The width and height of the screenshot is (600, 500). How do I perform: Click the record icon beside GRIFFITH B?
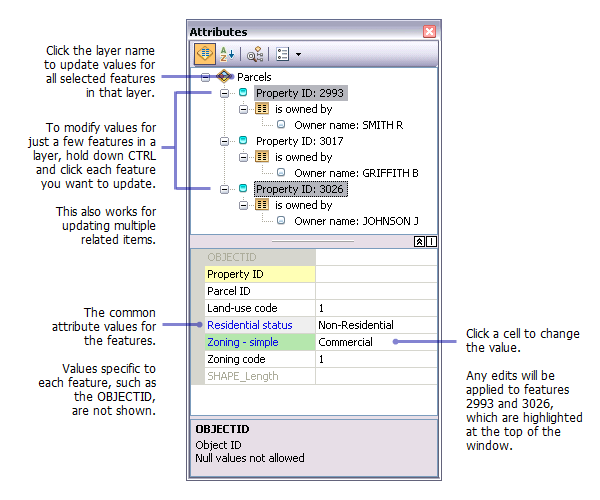pos(281,172)
